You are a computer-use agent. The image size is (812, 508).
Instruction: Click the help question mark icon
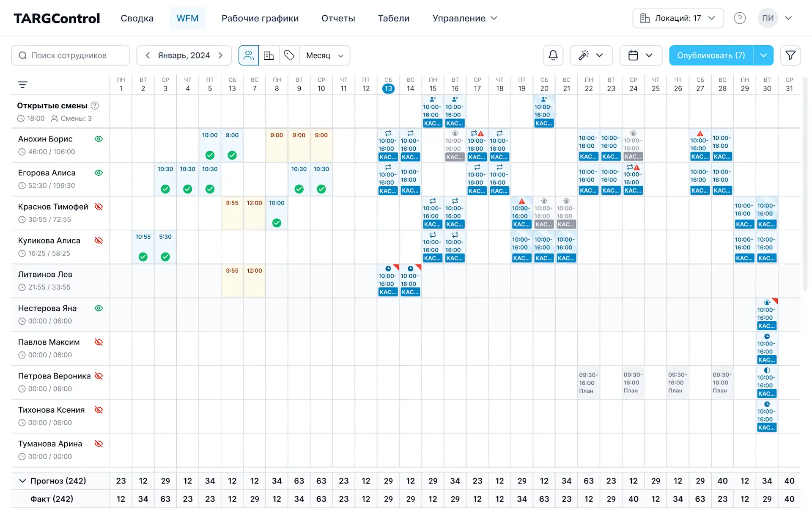739,18
